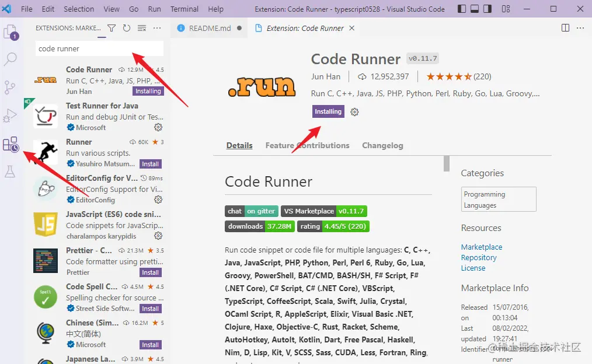
Task: Close the Extension: Code Runner tab
Action: click(351, 28)
